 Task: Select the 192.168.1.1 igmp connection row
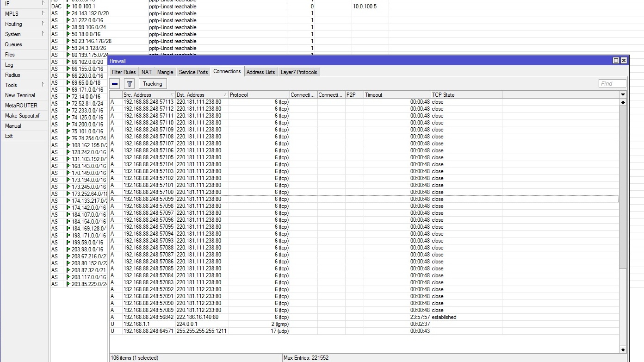point(364,324)
